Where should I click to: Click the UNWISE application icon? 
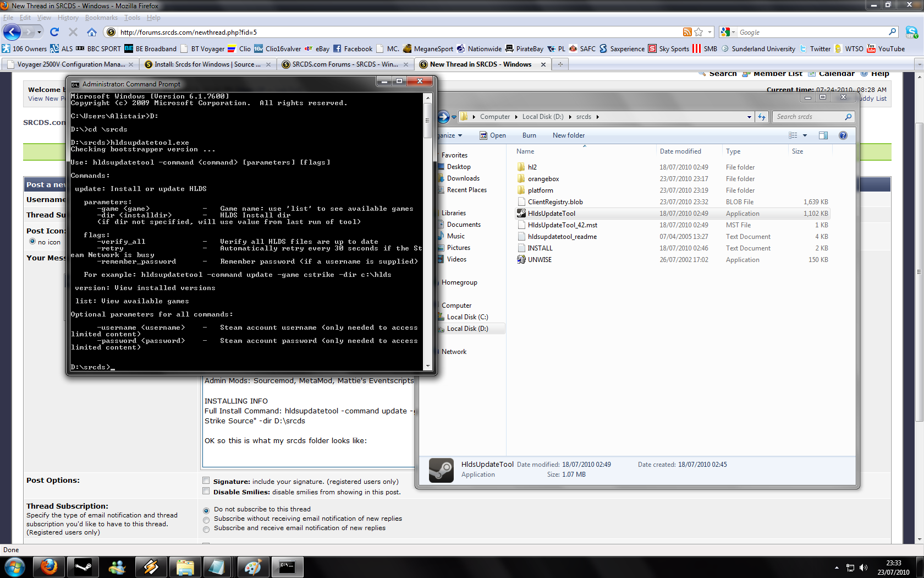coord(521,259)
